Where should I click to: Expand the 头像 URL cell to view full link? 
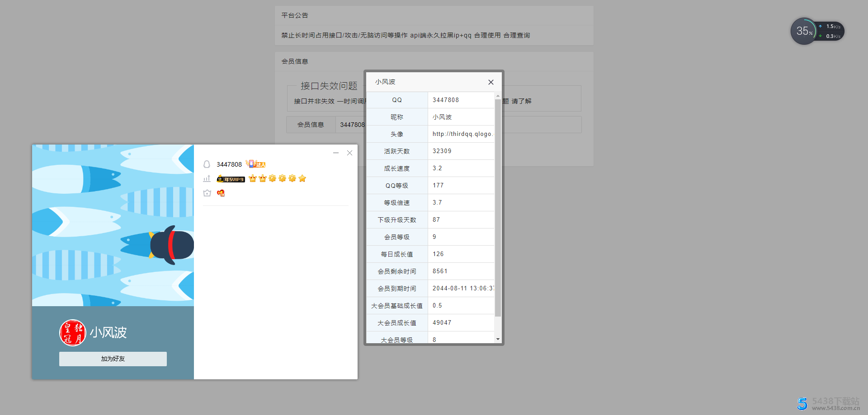(461, 134)
